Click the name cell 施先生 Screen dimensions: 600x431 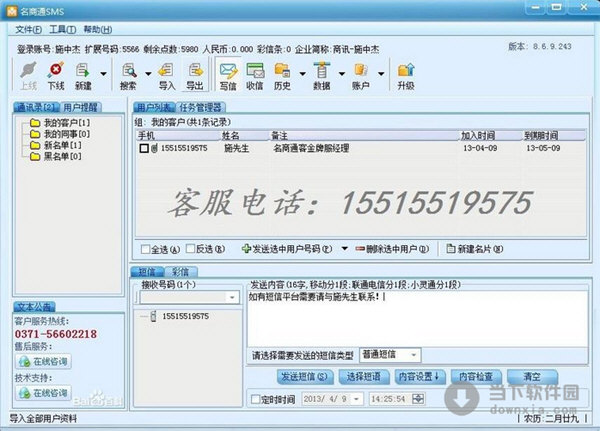(x=236, y=148)
